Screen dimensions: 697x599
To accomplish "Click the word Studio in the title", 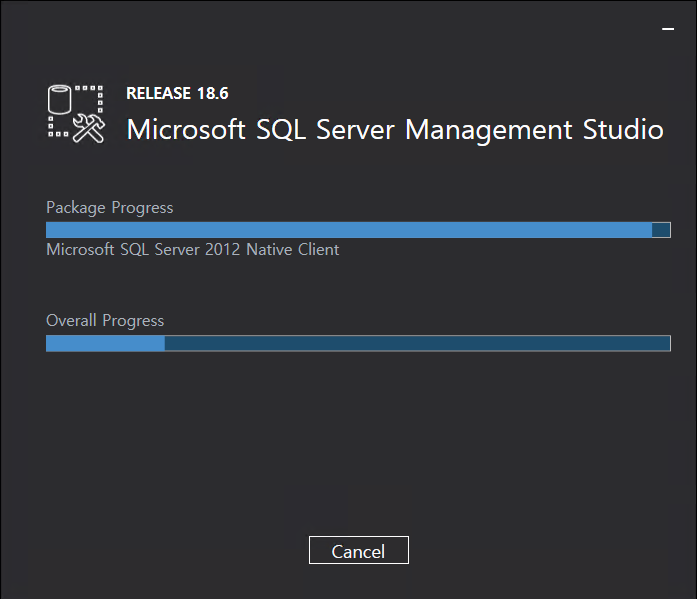I will click(x=623, y=129).
